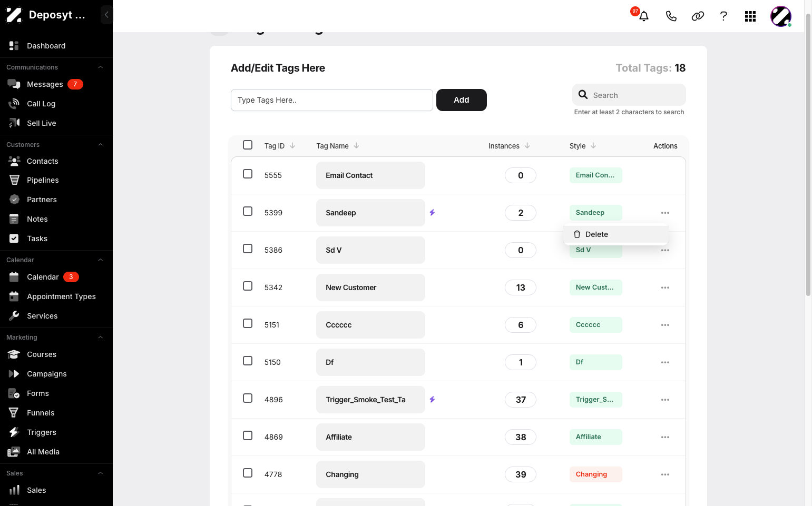
Task: Click the phone dialer icon in header
Action: [671, 16]
